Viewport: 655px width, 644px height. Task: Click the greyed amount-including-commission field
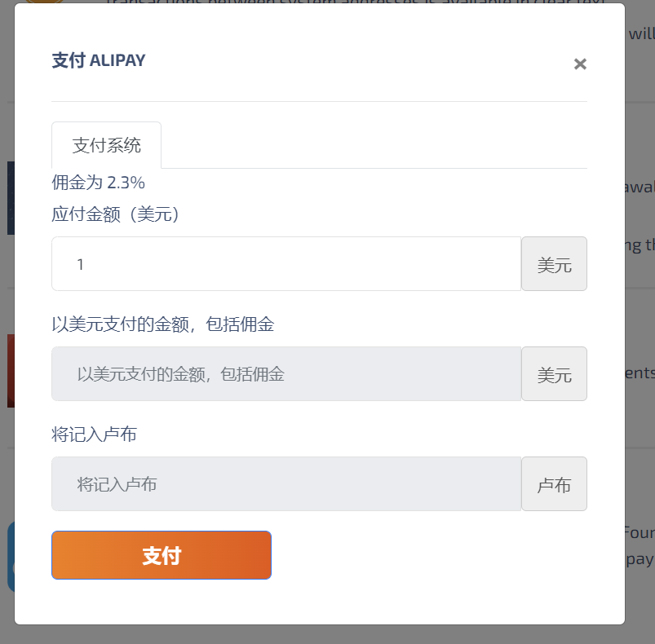pyautogui.click(x=286, y=373)
